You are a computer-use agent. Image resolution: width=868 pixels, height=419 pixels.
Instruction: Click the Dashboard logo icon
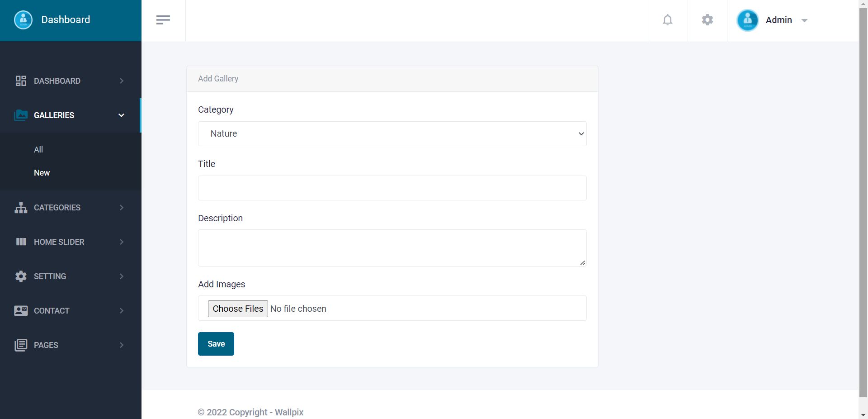point(23,20)
